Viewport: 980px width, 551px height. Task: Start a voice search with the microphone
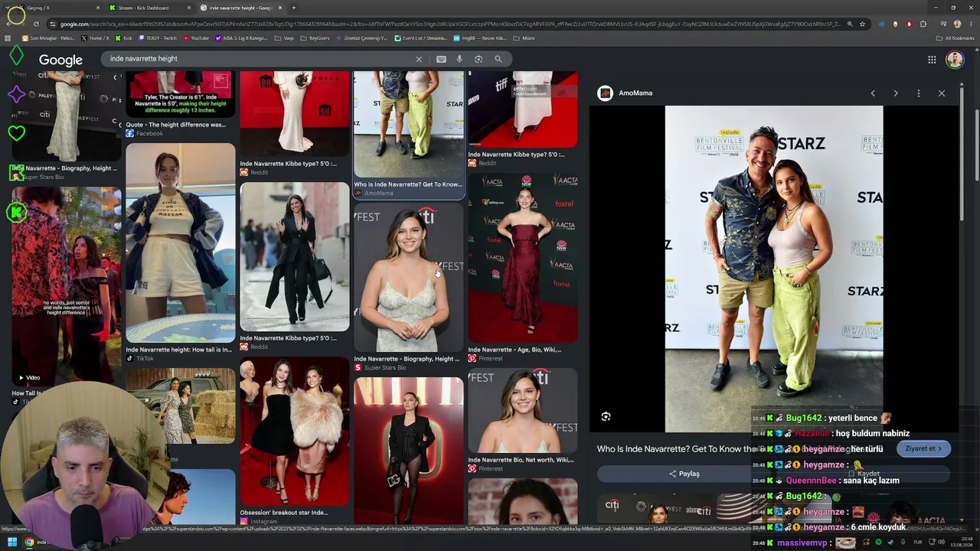point(459,59)
